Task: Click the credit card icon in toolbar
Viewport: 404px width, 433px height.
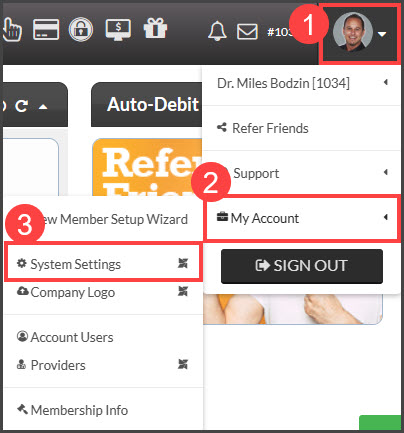Action: (x=46, y=29)
